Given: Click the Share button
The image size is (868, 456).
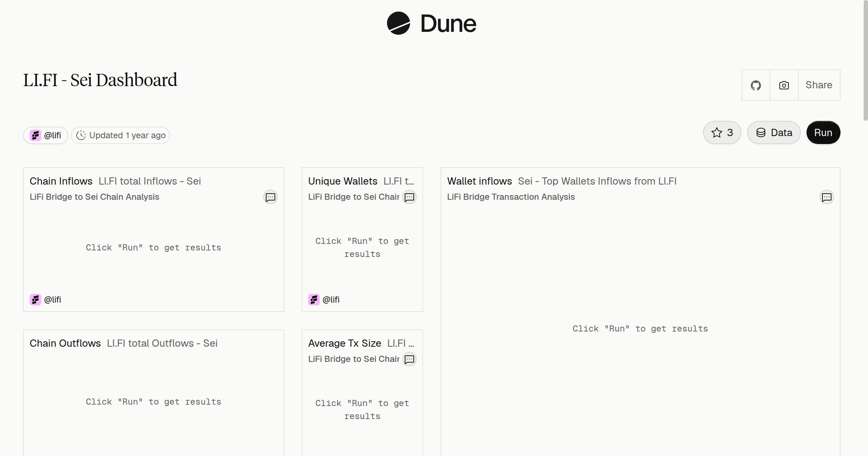Looking at the screenshot, I should (819, 85).
